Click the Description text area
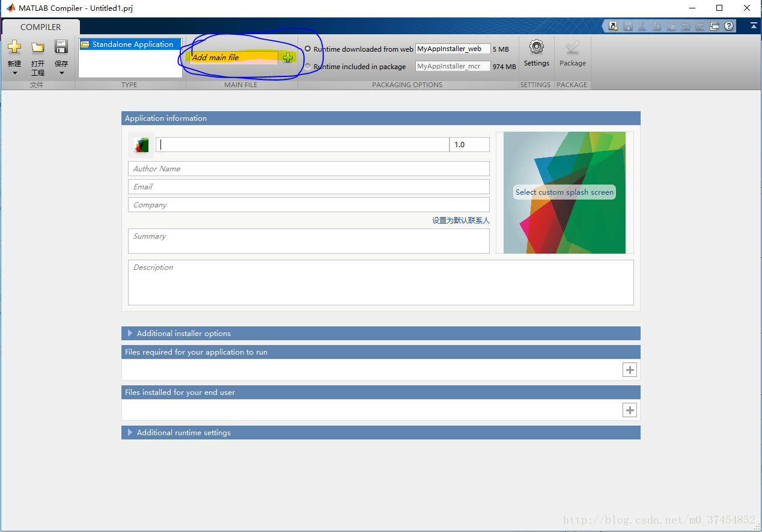This screenshot has width=762, height=532. pos(381,283)
